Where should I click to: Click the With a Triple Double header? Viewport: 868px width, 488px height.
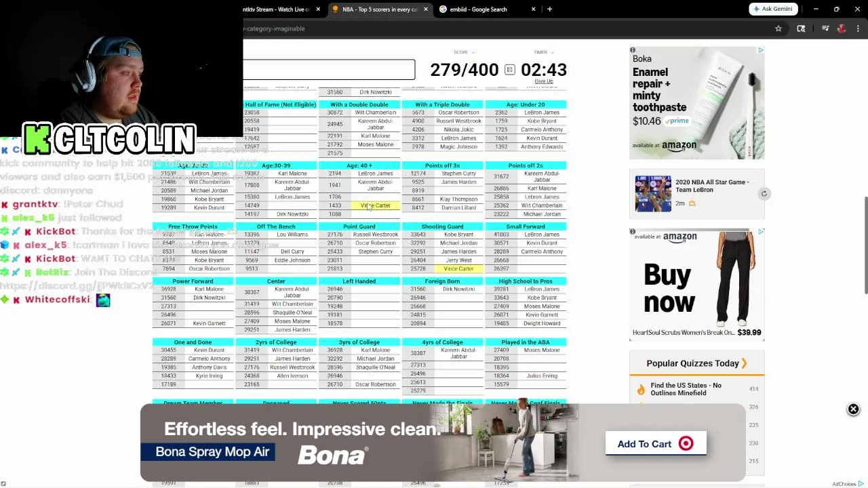(x=442, y=104)
